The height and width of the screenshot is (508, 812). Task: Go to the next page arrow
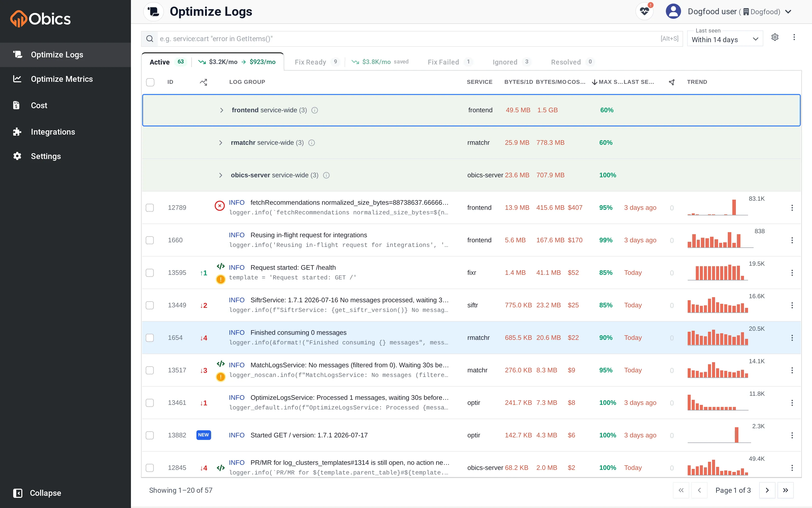point(767,490)
